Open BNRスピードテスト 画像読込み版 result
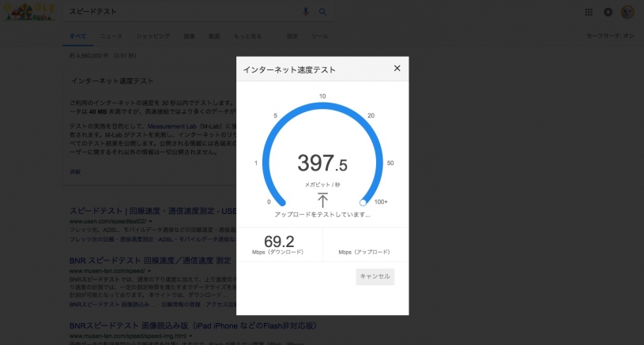Image resolution: width=644 pixels, height=345 pixels. pos(193,326)
